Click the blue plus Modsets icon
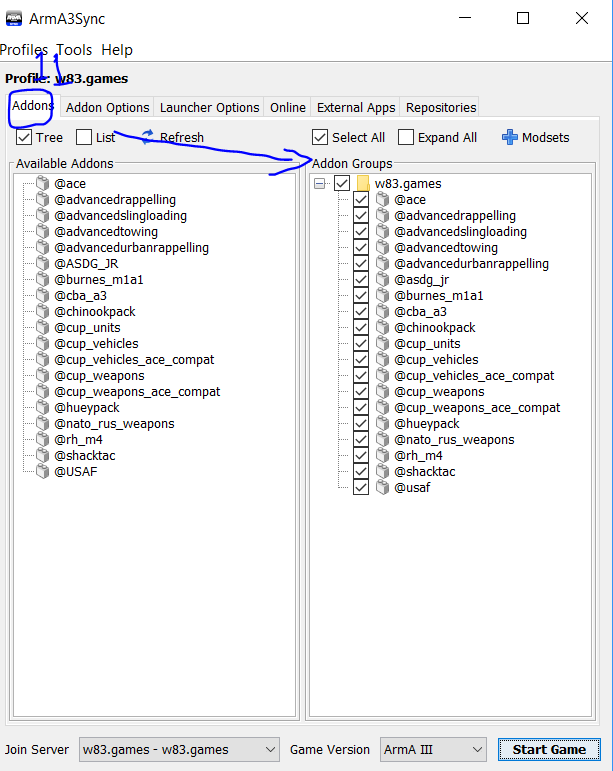Image resolution: width=613 pixels, height=771 pixels. (x=510, y=137)
